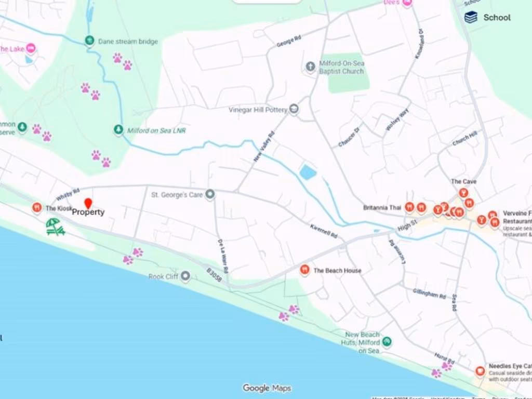Click the Google Maps logo
Image resolution: width=532 pixels, height=399 pixels.
(x=267, y=388)
